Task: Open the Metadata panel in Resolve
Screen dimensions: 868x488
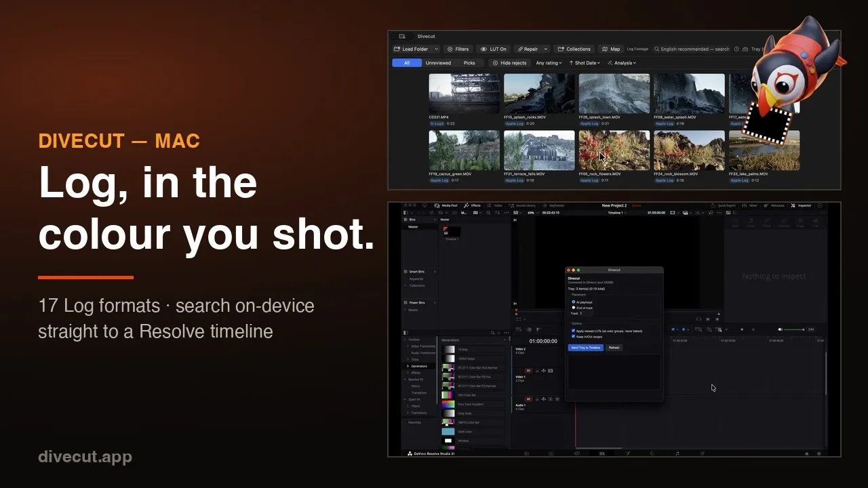Action: tap(774, 205)
